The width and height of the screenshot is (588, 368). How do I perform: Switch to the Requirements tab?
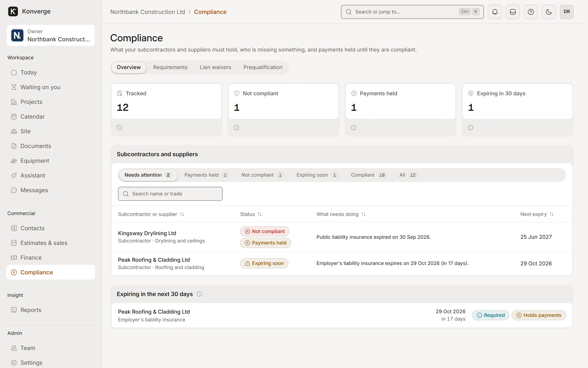point(170,67)
